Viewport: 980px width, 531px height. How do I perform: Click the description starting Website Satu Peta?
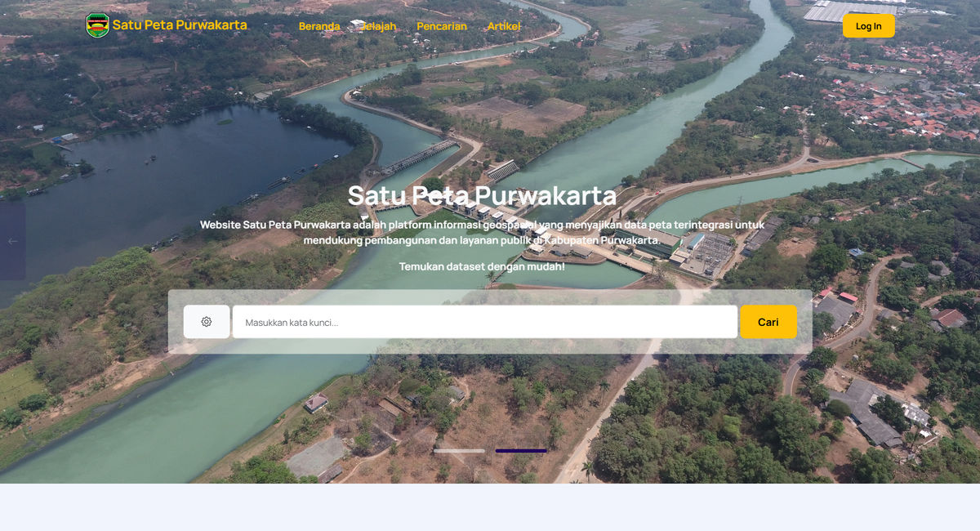pos(482,232)
